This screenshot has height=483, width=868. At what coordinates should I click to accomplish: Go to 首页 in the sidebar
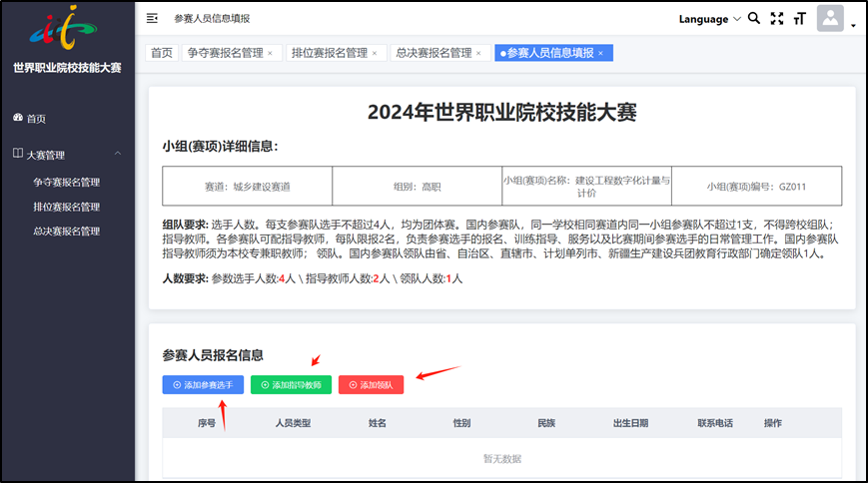(x=36, y=119)
